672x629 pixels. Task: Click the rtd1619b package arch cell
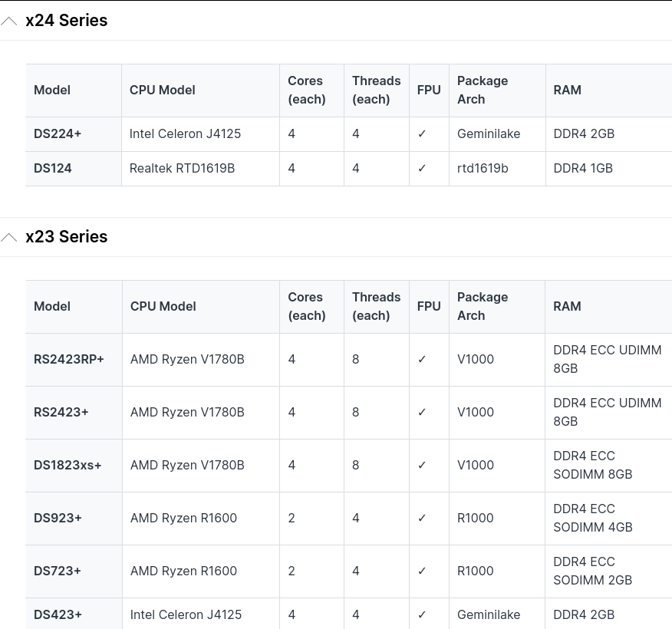coord(483,169)
